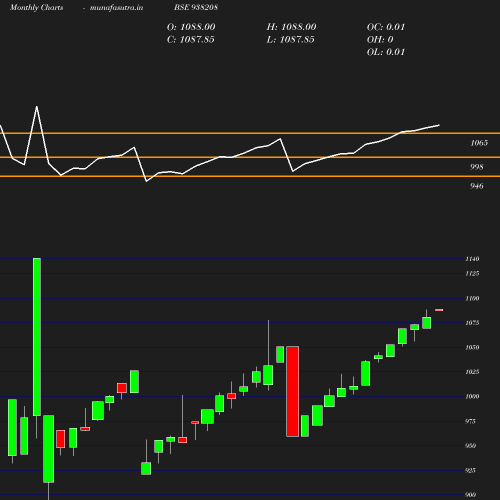The height and width of the screenshot is (500, 500).
Task: Select the open value 'O: 1088.00'
Action: [x=191, y=27]
